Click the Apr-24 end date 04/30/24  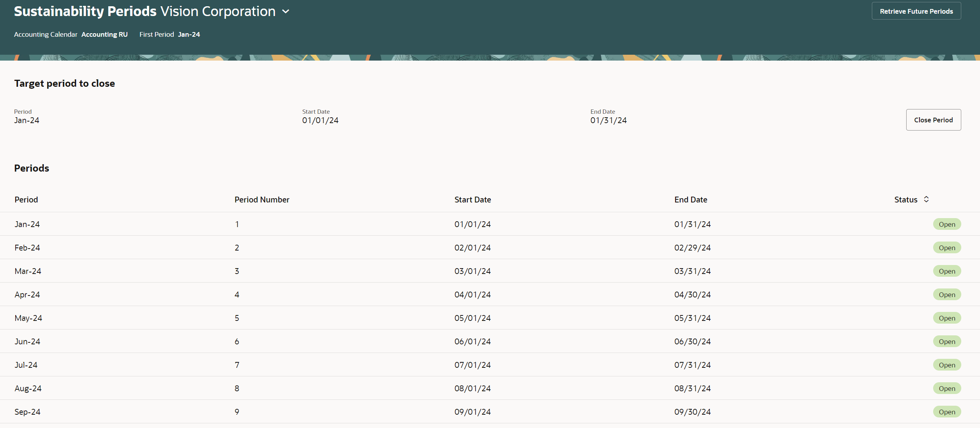(x=692, y=295)
